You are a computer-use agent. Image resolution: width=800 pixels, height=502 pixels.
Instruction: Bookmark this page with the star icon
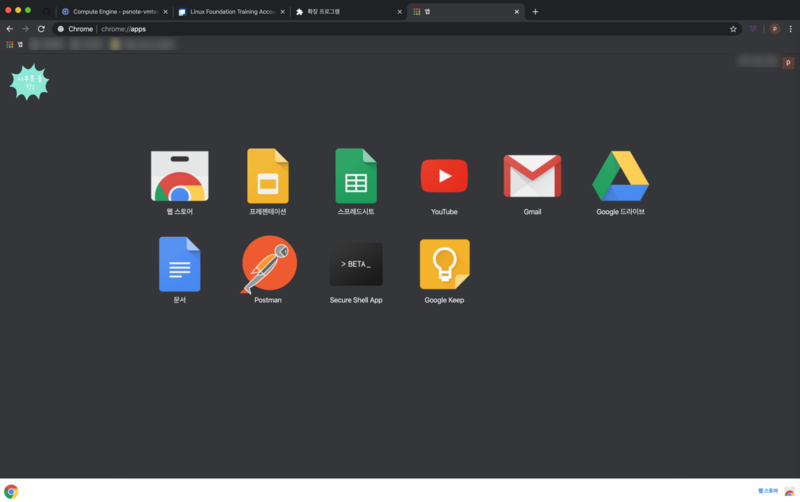click(x=733, y=29)
